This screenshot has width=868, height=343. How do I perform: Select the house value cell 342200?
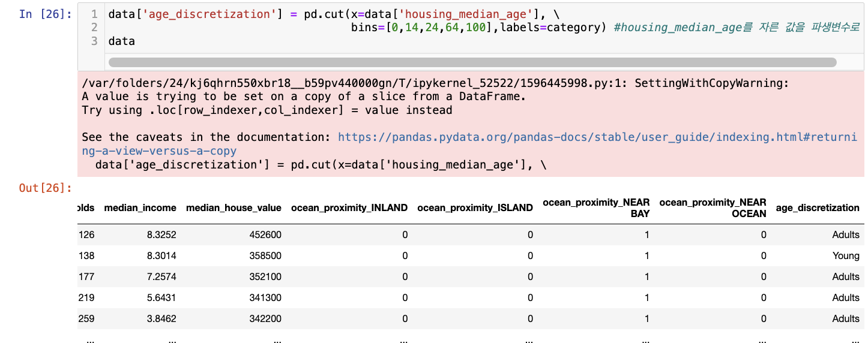point(265,319)
